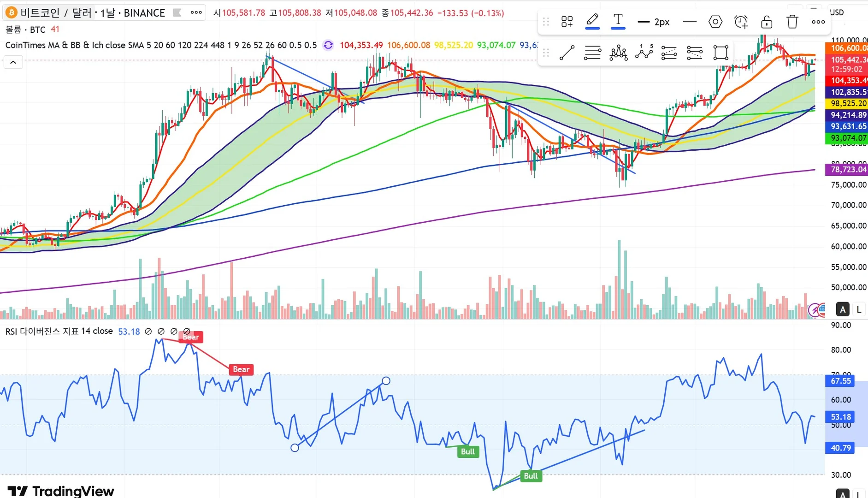
Task: Click the 93,631.65 price label
Action: click(x=847, y=126)
